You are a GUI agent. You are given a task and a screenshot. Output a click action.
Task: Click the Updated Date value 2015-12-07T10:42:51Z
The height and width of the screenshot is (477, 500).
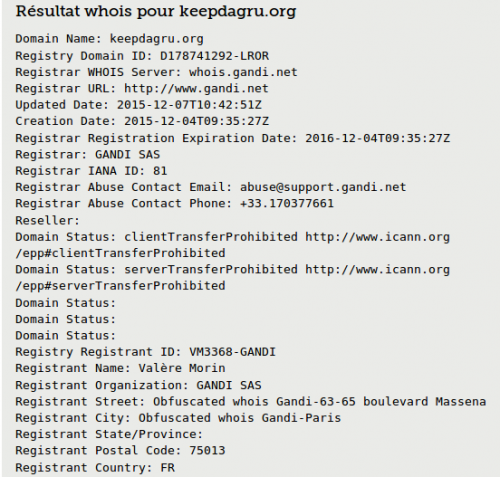(x=189, y=105)
